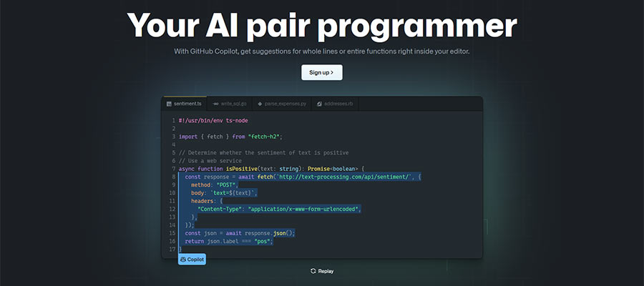Switch to the addresses.rb tab
Viewport: 644px width, 286px height.
coord(338,104)
